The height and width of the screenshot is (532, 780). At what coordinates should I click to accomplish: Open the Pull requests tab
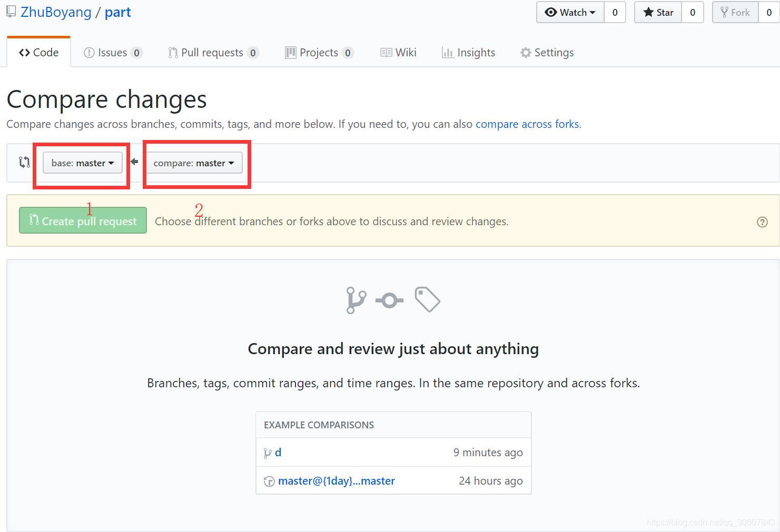pyautogui.click(x=213, y=52)
